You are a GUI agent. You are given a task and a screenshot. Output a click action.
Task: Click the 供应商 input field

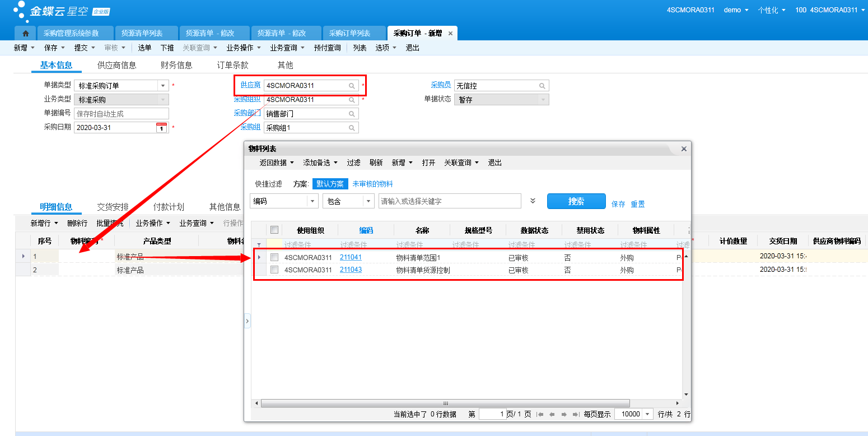tap(311, 86)
